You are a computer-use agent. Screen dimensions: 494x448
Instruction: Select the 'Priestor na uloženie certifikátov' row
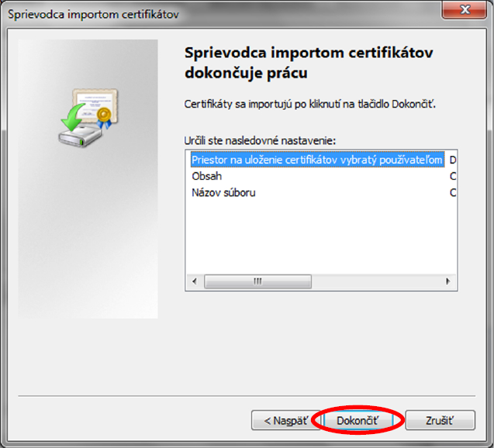pos(316,160)
